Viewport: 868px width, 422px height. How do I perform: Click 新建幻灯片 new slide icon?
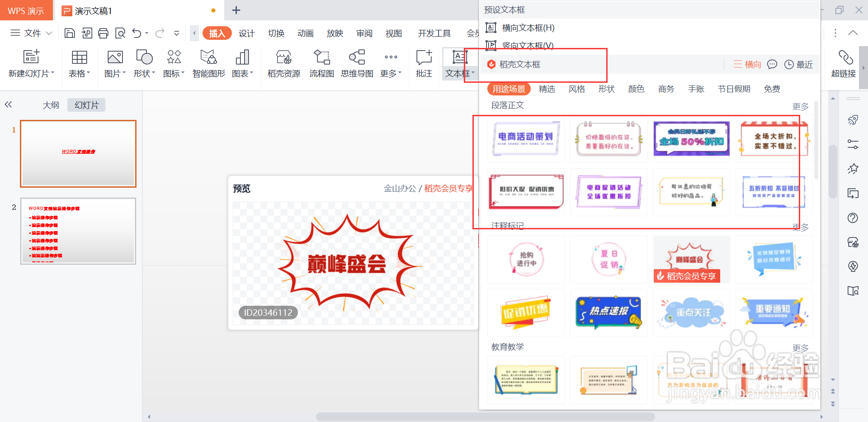31,57
